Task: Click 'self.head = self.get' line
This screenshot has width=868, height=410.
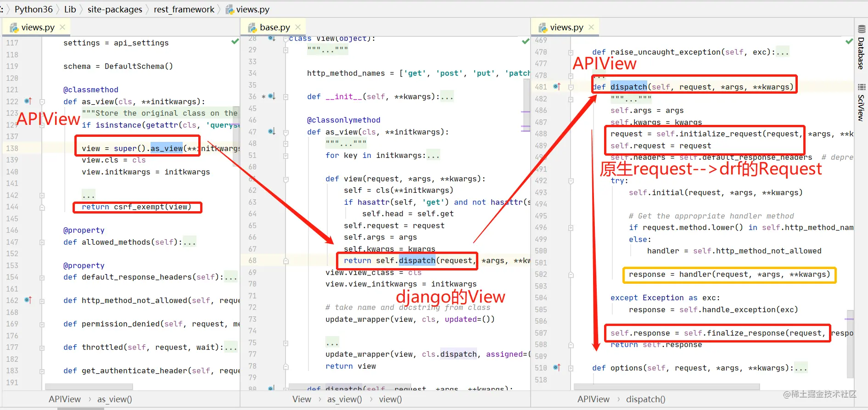Action: tap(408, 213)
